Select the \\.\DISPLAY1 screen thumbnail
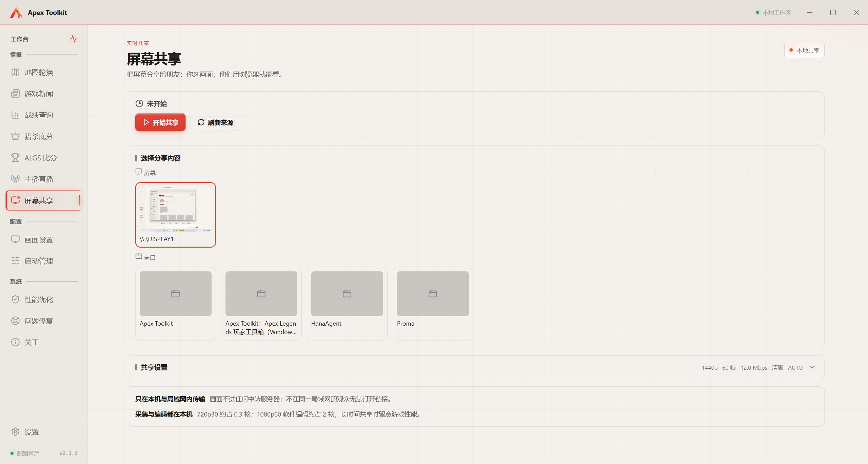The height and width of the screenshot is (464, 868). tap(176, 215)
